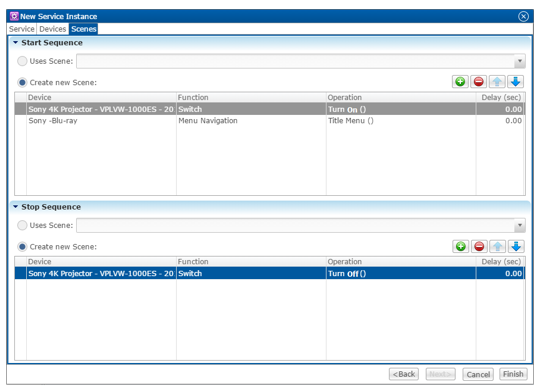Click Blu-ray row delay value 0.00
The image size is (539, 391).
pos(513,121)
